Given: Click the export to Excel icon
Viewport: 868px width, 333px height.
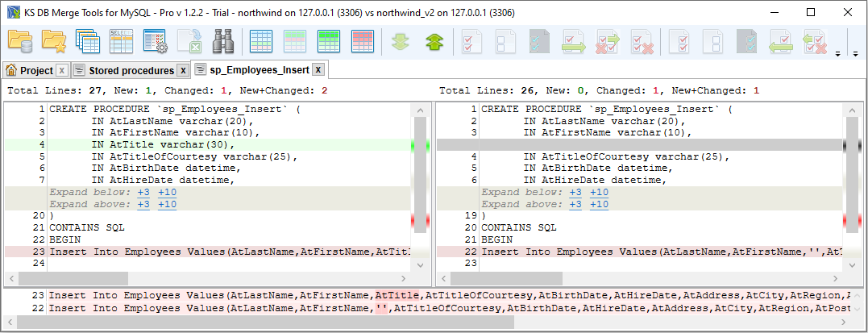Looking at the screenshot, I should (189, 42).
